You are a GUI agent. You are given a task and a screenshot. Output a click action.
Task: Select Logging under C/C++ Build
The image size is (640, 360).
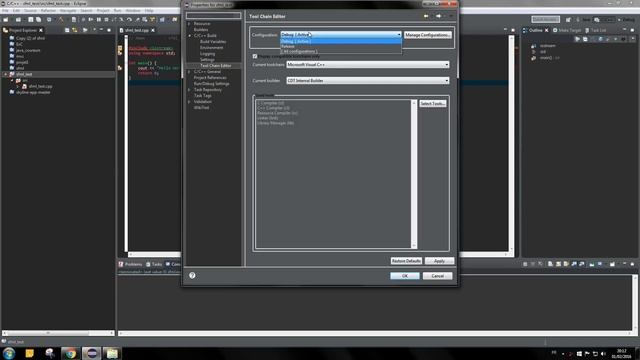207,53
